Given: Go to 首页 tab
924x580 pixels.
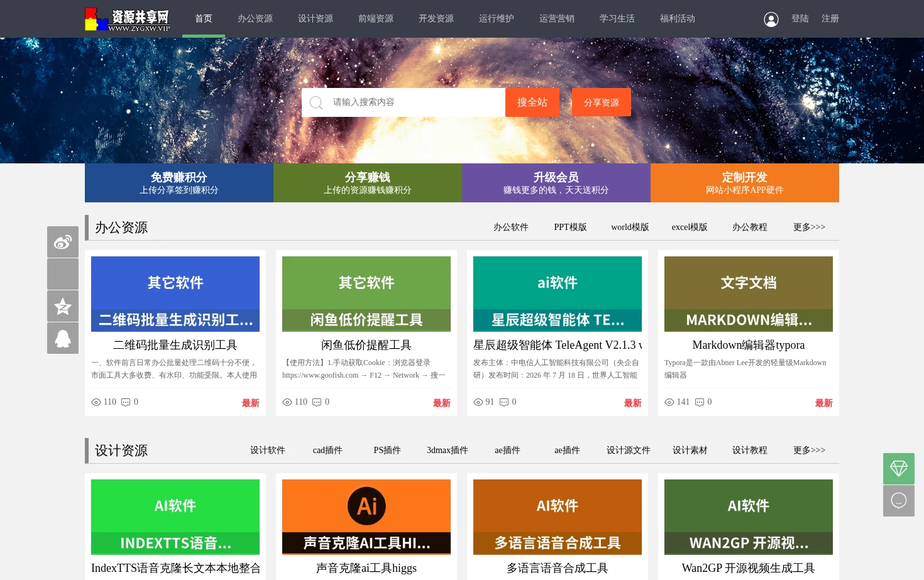Looking at the screenshot, I should (204, 19).
